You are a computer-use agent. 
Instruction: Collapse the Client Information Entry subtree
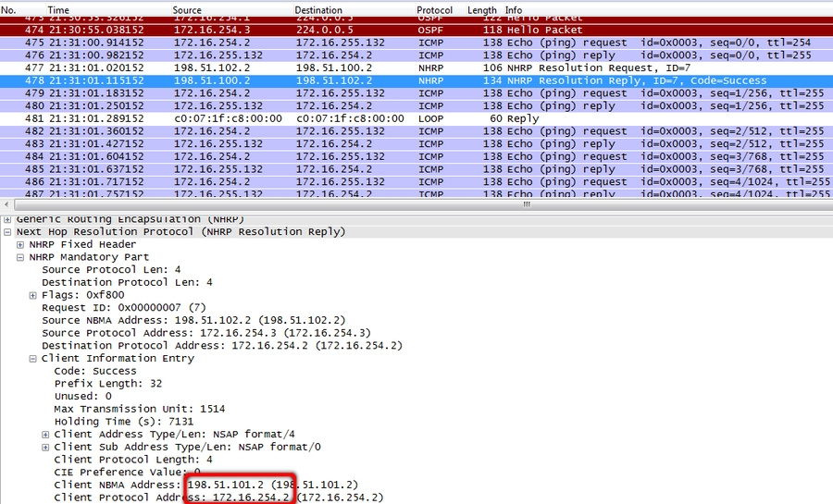pyautogui.click(x=33, y=358)
